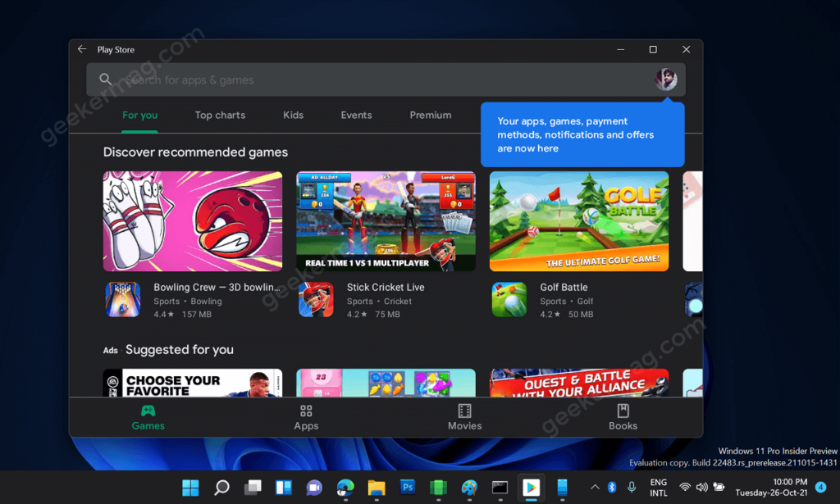Click the 'Suggested for you' heading
840x504 pixels.
pyautogui.click(x=180, y=349)
